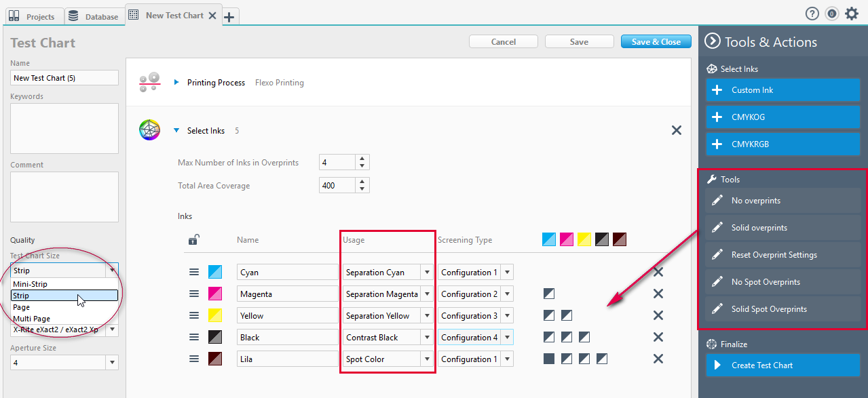Toggle Lila row second overprint cell
The height and width of the screenshot is (398, 868).
pyautogui.click(x=567, y=359)
